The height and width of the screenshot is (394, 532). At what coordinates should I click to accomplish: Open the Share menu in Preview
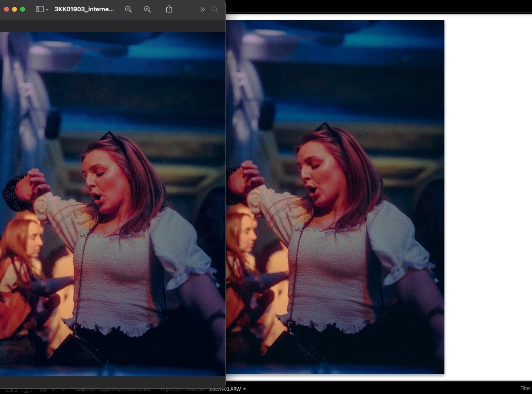[x=169, y=9]
